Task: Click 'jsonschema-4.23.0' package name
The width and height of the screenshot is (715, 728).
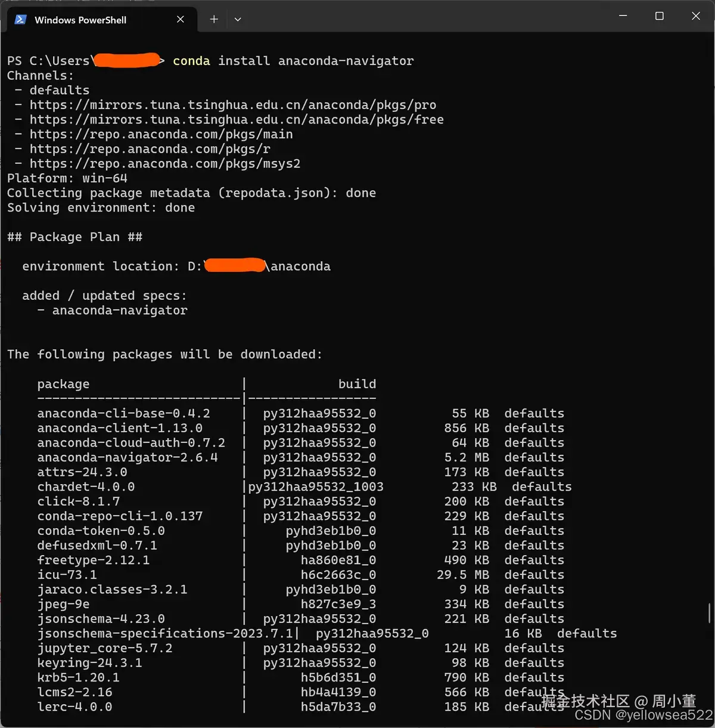Action: pyautogui.click(x=101, y=619)
